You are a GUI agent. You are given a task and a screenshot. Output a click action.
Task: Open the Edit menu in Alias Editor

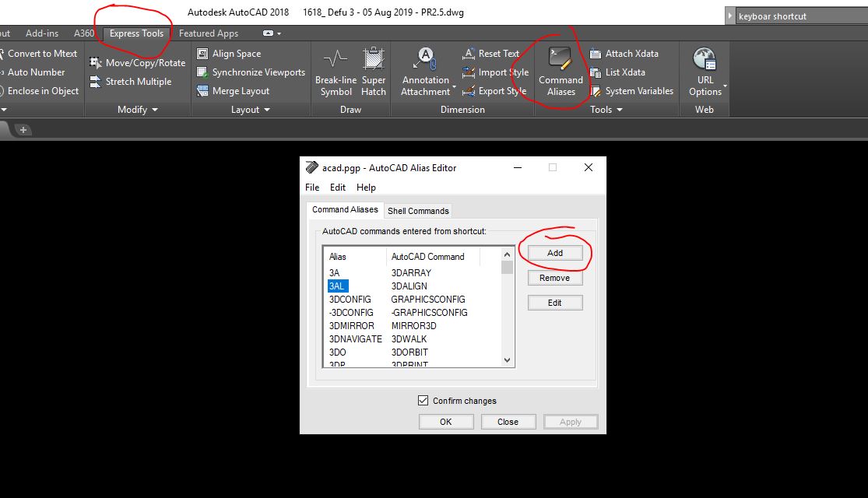coord(338,187)
